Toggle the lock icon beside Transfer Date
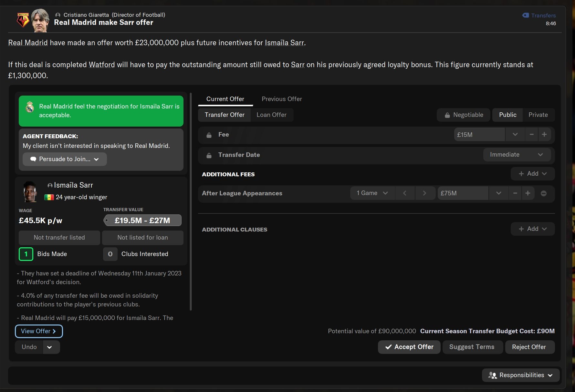 coord(209,155)
